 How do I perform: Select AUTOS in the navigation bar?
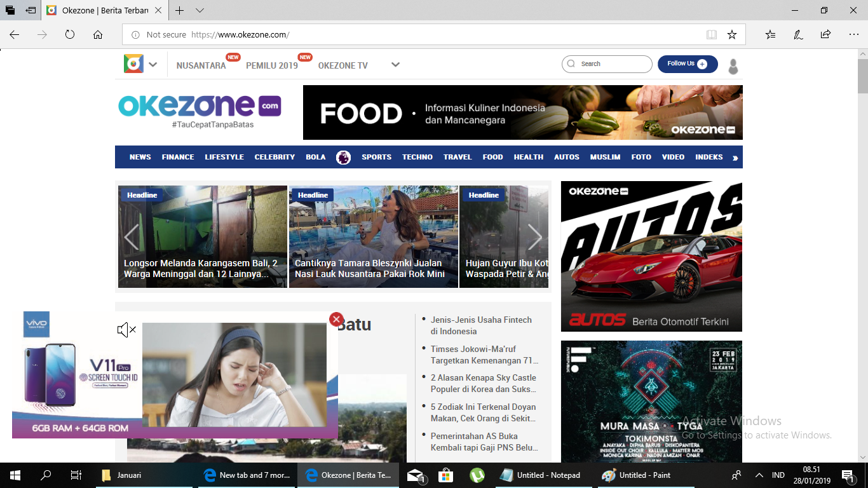click(x=567, y=157)
